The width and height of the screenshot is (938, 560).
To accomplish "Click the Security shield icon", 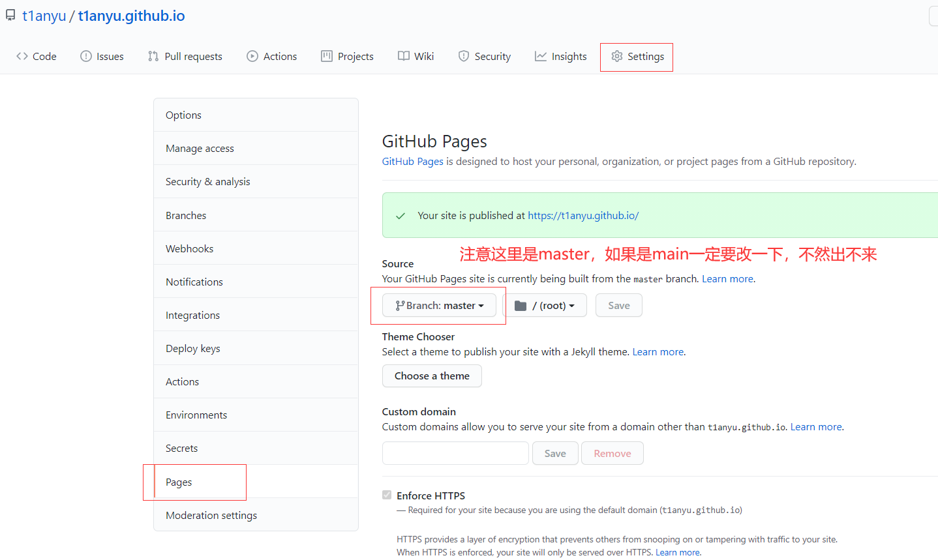I will coord(464,57).
